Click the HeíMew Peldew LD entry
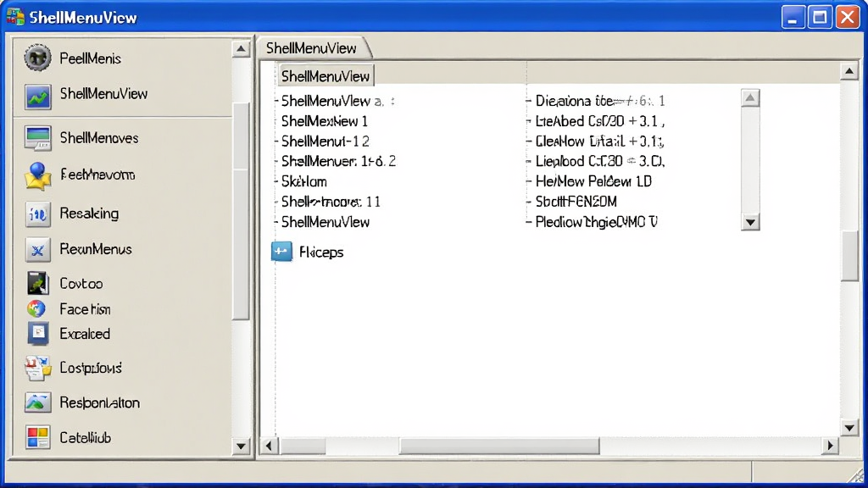 [593, 181]
